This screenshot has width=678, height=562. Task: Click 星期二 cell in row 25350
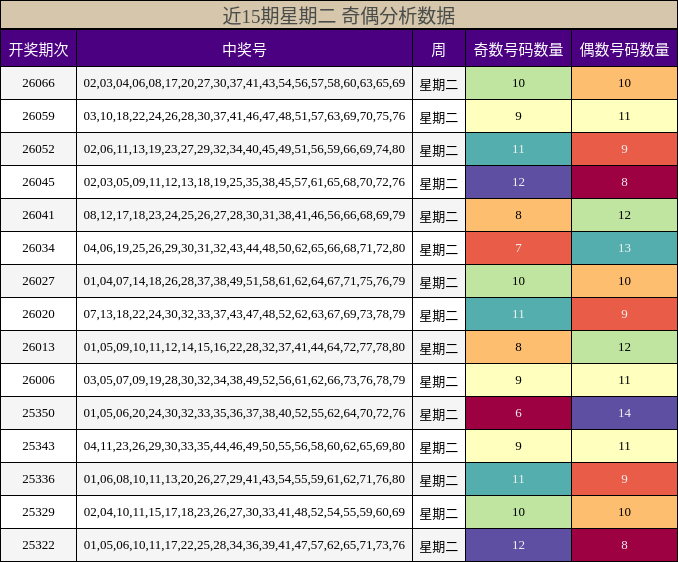point(439,414)
